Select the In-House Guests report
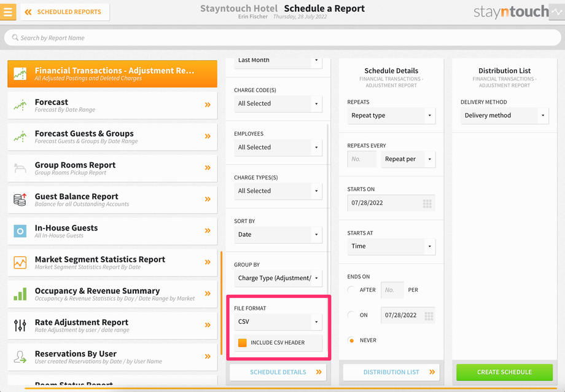The image size is (565, 392). (x=112, y=231)
